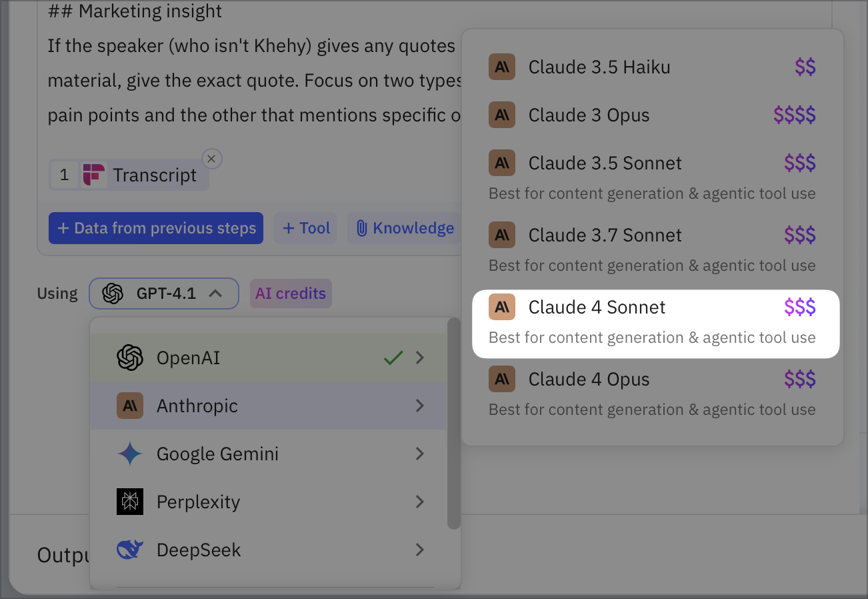The image size is (868, 599).
Task: Click Data from previous steps button
Action: pyautogui.click(x=156, y=228)
